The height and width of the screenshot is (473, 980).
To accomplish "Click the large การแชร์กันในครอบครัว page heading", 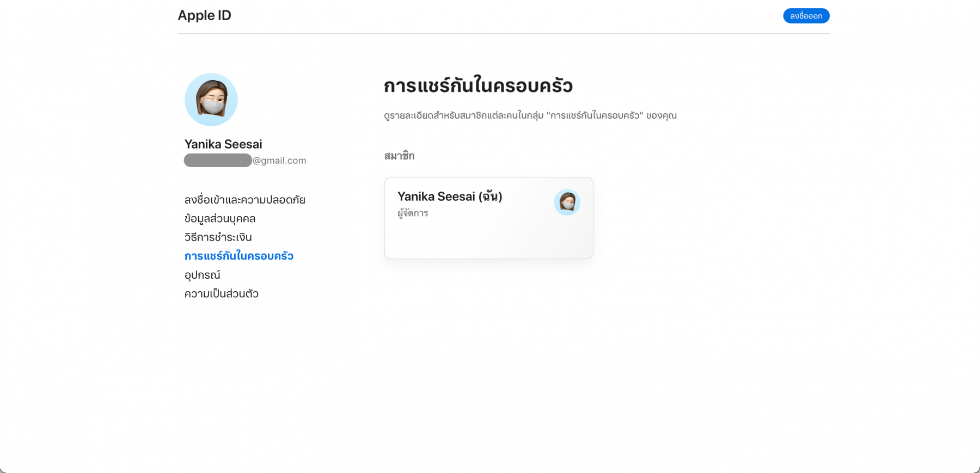I will pos(477,86).
